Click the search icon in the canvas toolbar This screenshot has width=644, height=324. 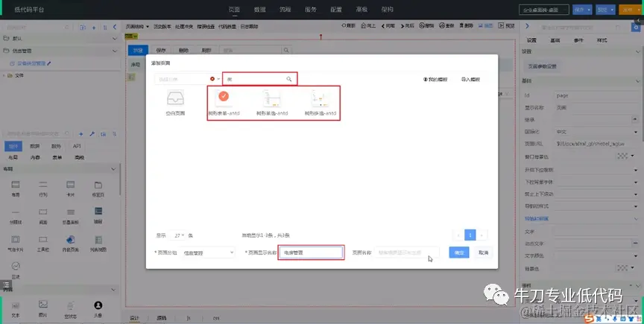(286, 50)
